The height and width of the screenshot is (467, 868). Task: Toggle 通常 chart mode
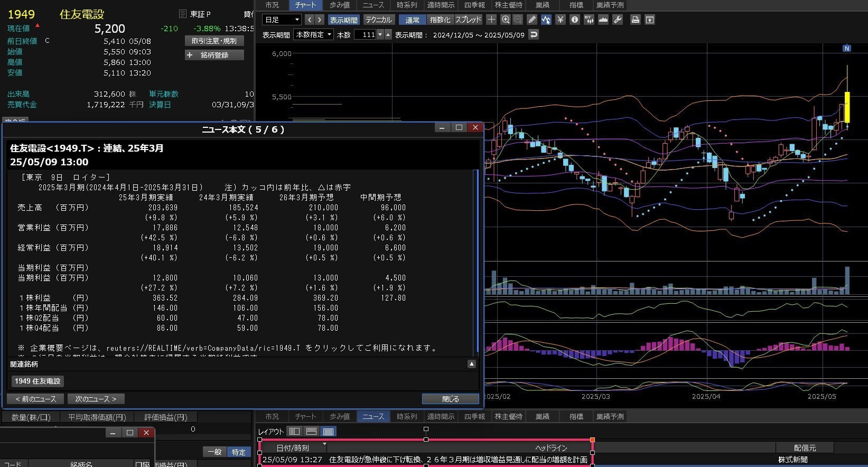click(413, 20)
